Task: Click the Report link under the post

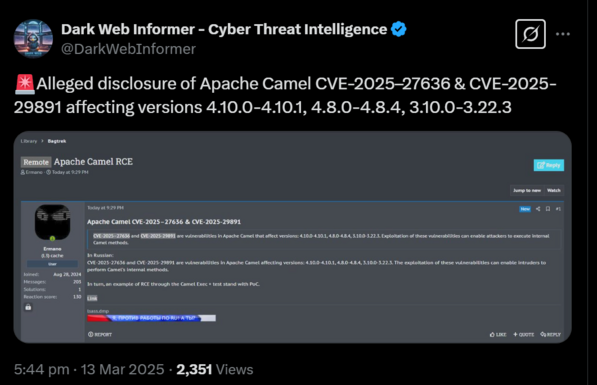Action: point(100,334)
